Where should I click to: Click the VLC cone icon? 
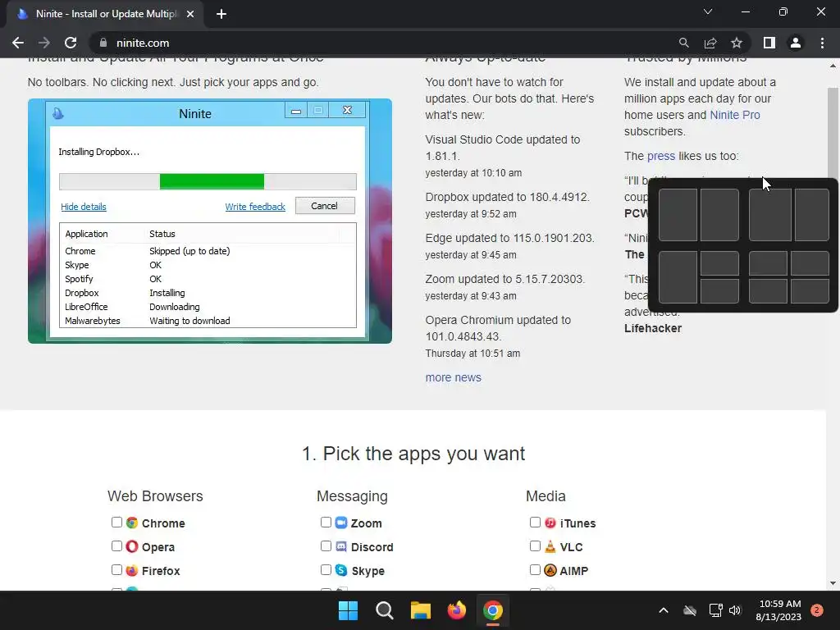coord(550,546)
